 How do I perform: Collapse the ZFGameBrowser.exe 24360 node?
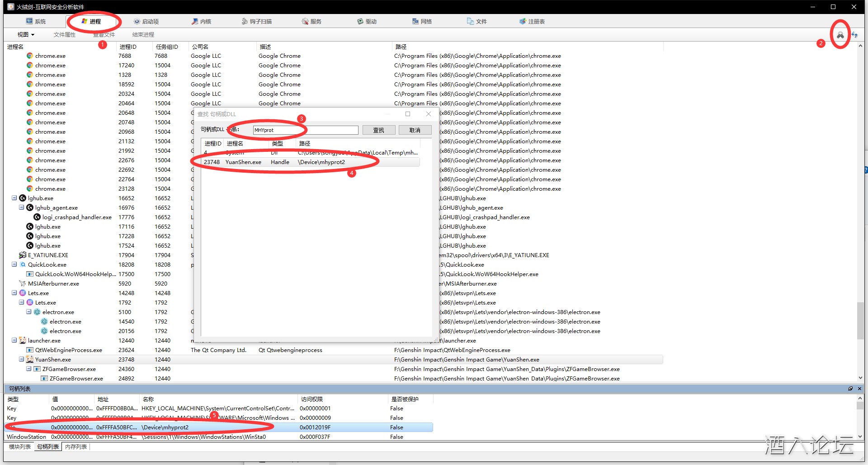click(x=29, y=369)
